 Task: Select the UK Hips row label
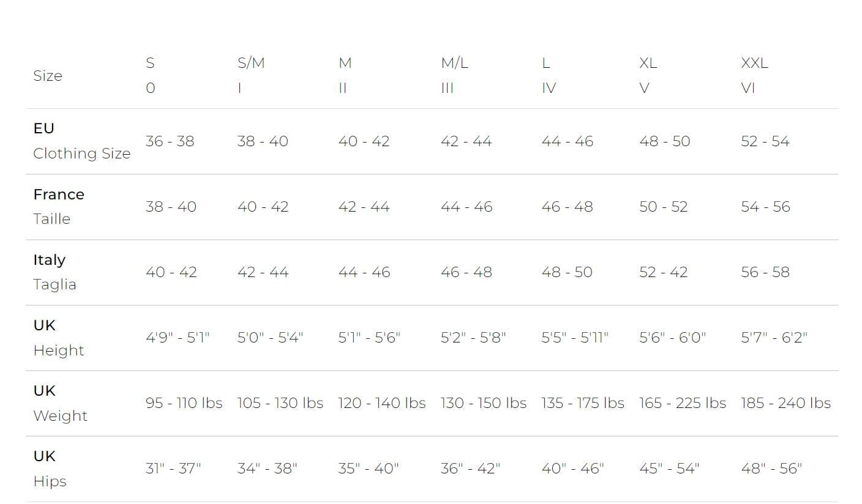tap(50, 469)
